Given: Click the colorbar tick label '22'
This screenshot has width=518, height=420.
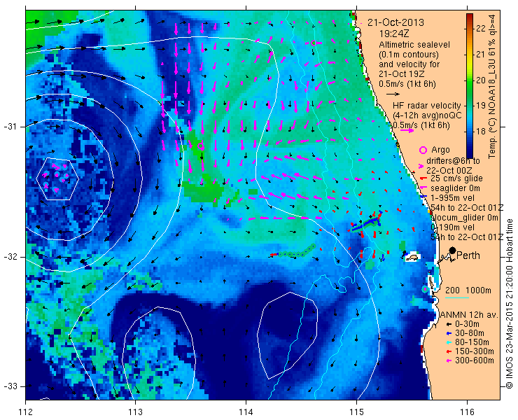Looking at the screenshot, I should pyautogui.click(x=481, y=29).
